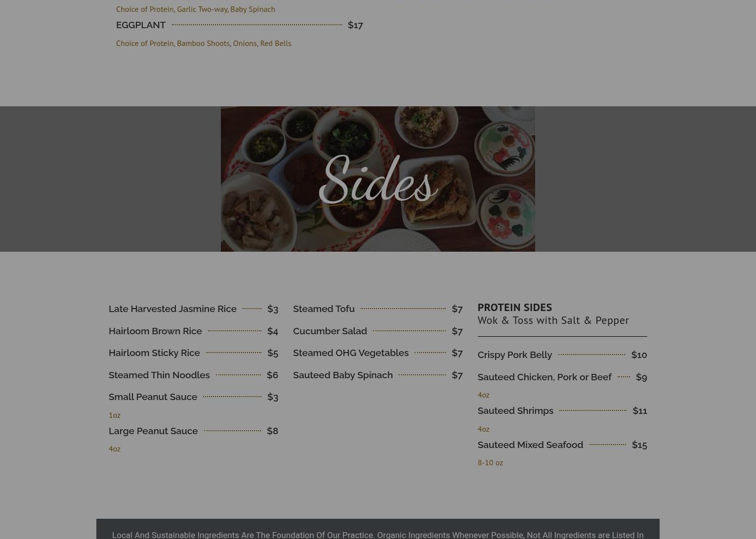Click Sauteed Chicken, Pork or Beef
Screen dimensions: 756x539
(545, 377)
